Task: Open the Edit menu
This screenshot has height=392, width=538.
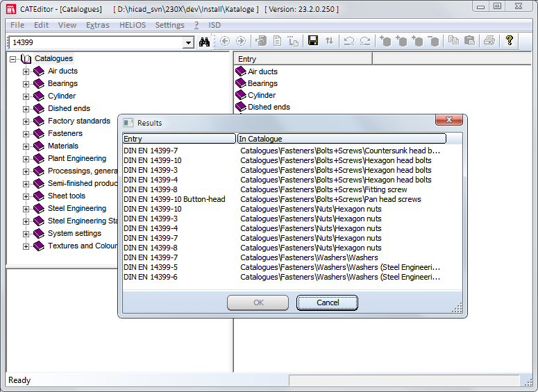Action: coord(41,25)
